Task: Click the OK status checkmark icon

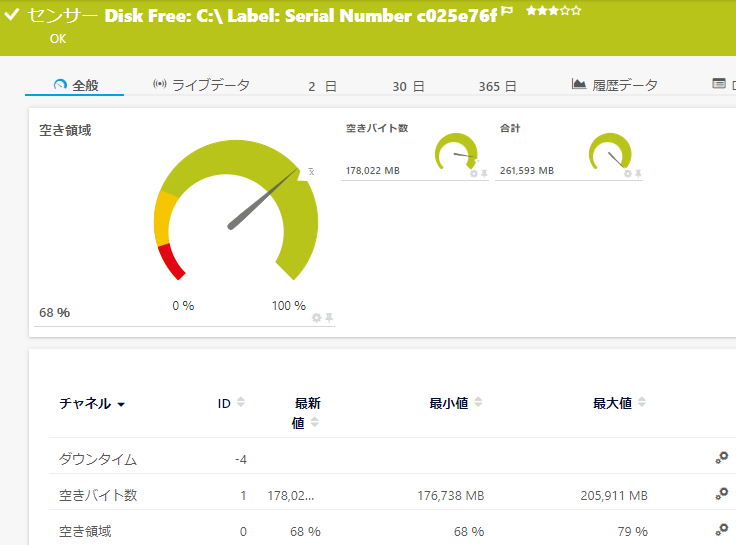Action: (11, 15)
